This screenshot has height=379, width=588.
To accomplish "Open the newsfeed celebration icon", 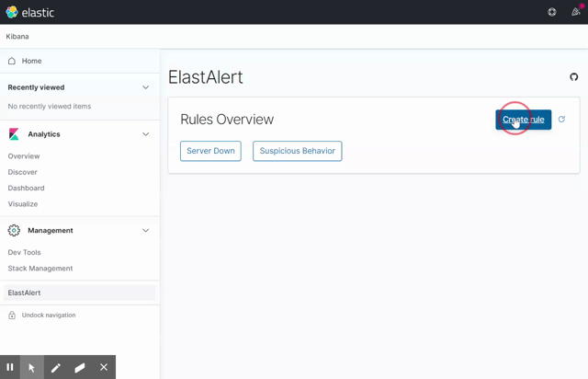I will [x=576, y=12].
